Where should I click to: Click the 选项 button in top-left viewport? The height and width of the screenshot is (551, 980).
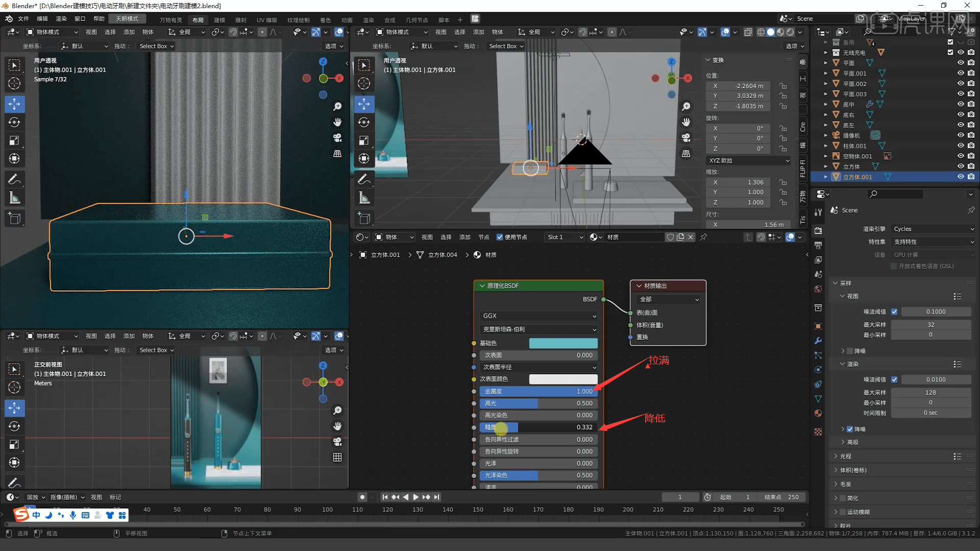pos(334,46)
